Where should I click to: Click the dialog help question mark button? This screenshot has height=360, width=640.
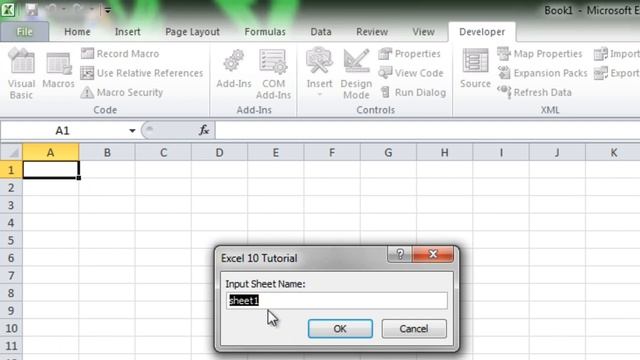point(400,254)
